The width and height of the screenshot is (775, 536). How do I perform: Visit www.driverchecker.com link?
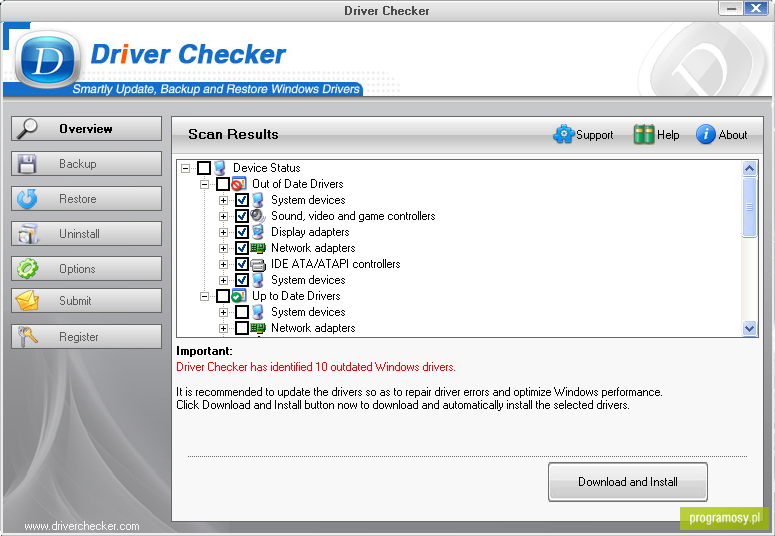(x=82, y=526)
